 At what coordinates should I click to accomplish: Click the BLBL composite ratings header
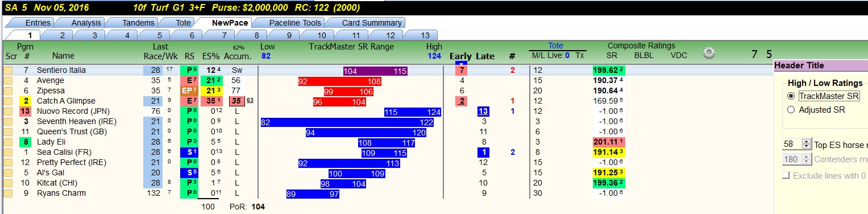point(644,56)
